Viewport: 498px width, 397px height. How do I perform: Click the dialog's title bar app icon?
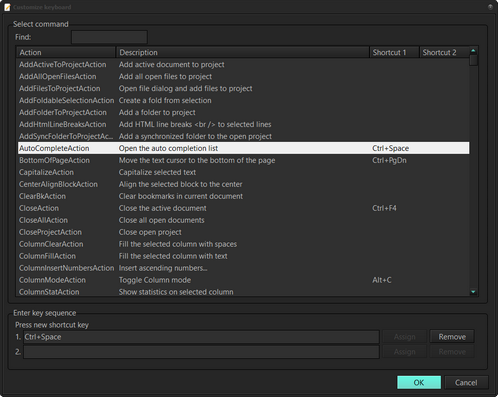(7, 7)
